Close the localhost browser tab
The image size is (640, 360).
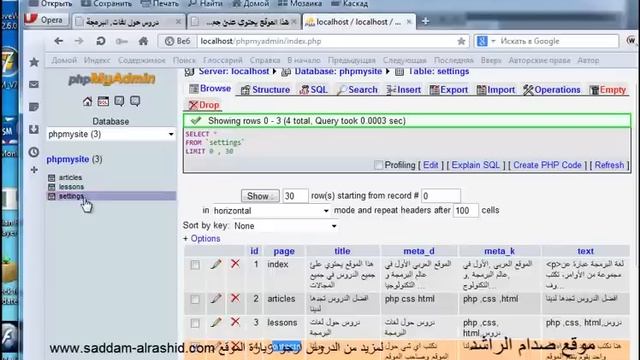(x=409, y=22)
